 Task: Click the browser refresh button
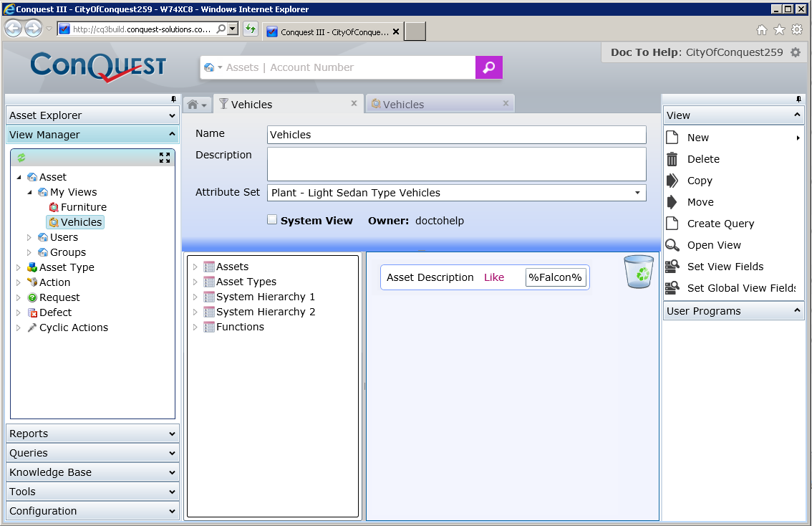click(x=251, y=29)
